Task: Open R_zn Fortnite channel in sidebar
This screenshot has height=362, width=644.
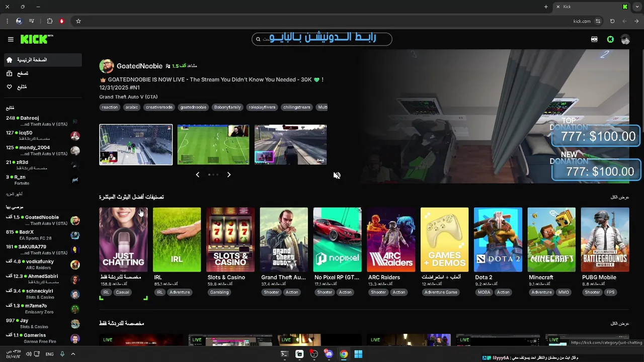Action: (43, 180)
